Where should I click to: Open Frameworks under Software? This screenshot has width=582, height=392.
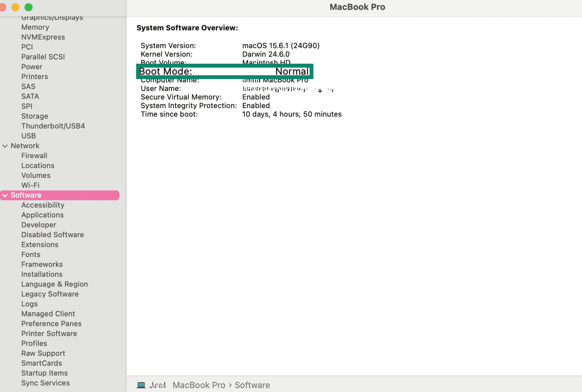click(42, 264)
